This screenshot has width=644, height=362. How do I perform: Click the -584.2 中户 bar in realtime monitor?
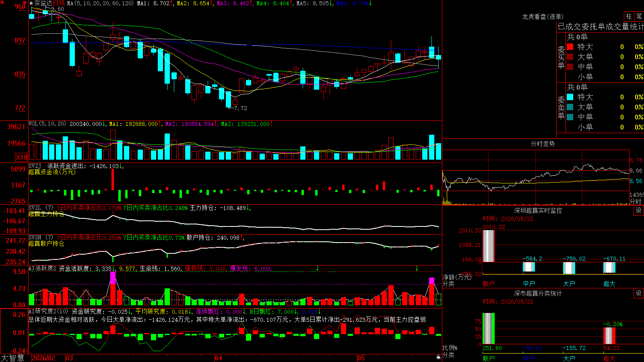coord(529,267)
